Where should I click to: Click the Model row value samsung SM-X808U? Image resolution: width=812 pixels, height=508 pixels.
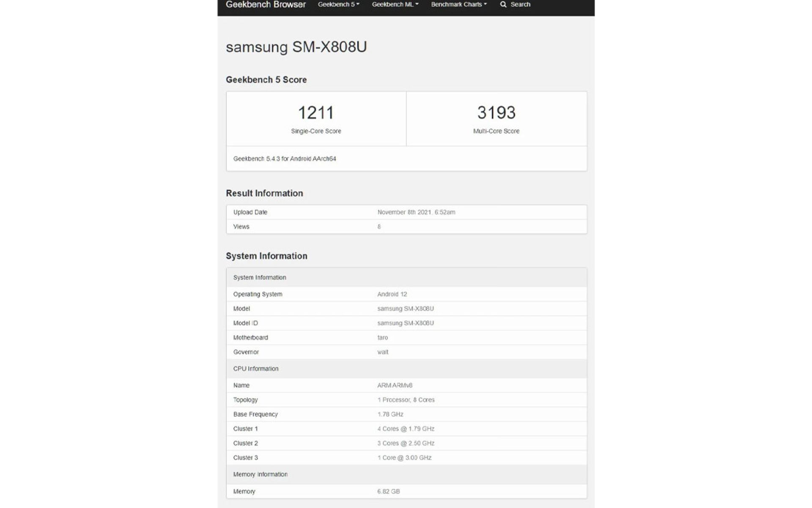click(406, 309)
